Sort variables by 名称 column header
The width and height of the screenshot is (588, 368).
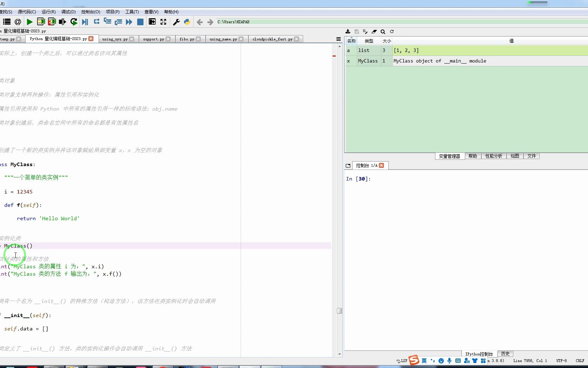(x=351, y=41)
